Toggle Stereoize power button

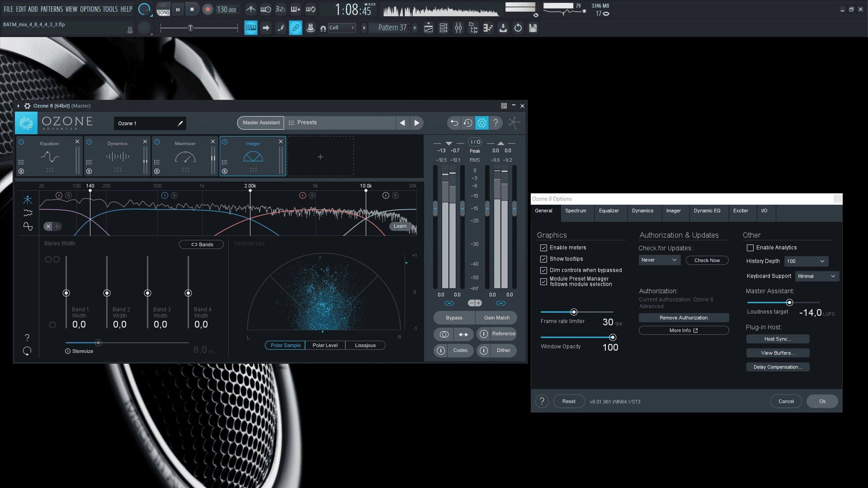[68, 351]
